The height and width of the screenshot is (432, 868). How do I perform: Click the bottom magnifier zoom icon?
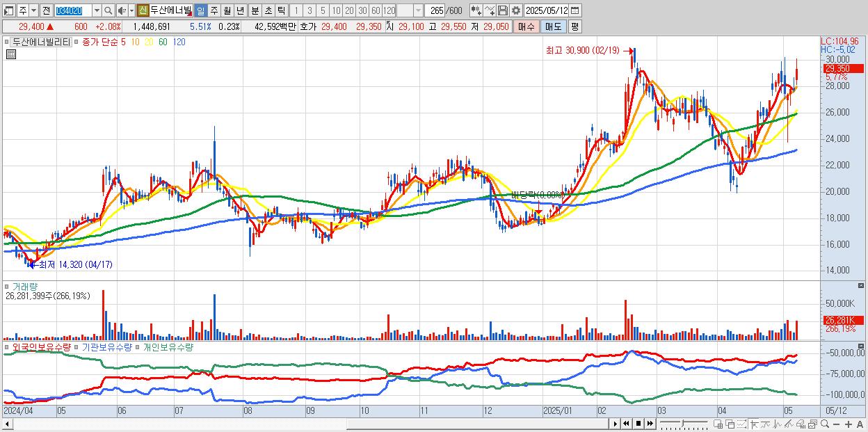coord(825,424)
